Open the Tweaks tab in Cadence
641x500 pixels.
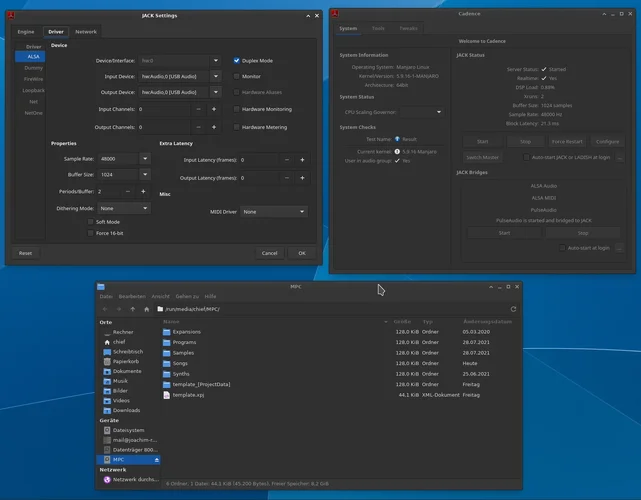[x=408, y=29]
